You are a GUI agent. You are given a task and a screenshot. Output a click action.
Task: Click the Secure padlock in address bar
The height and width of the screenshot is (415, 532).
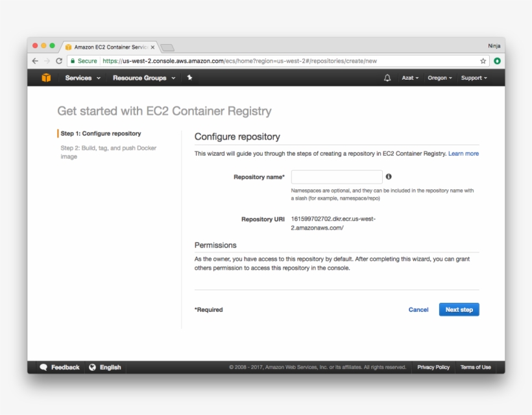pos(73,60)
